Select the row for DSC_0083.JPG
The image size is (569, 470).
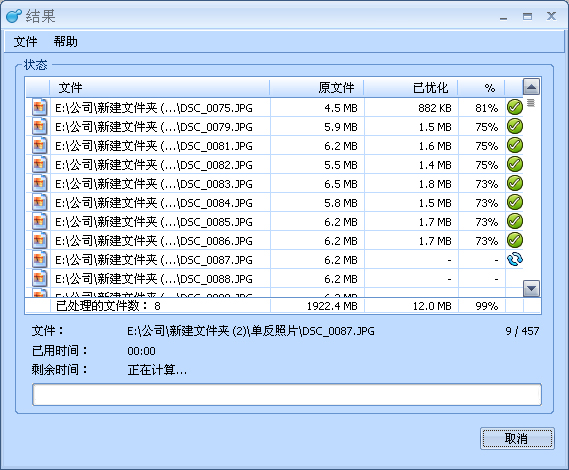click(274, 183)
